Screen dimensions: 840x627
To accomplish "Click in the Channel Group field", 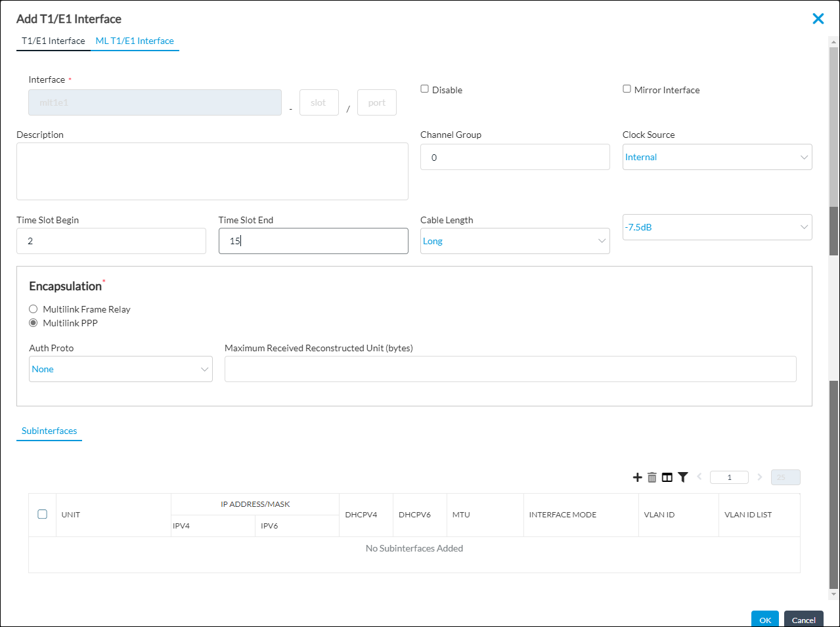I will coord(514,158).
